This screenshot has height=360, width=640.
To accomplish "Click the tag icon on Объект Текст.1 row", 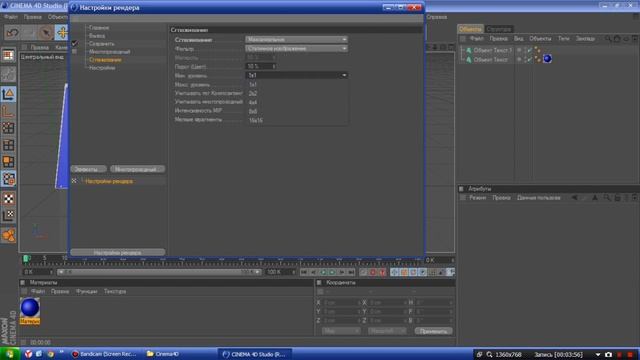I will tap(537, 50).
